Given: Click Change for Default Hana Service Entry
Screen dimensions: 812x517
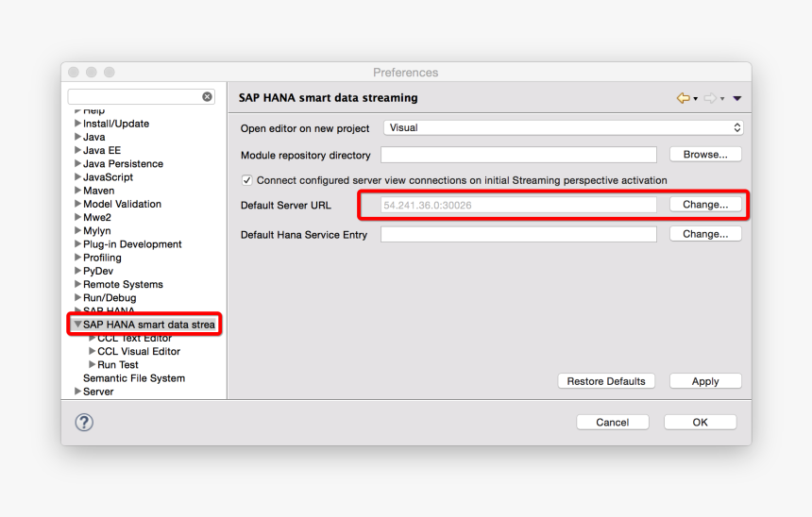Looking at the screenshot, I should pyautogui.click(x=705, y=234).
